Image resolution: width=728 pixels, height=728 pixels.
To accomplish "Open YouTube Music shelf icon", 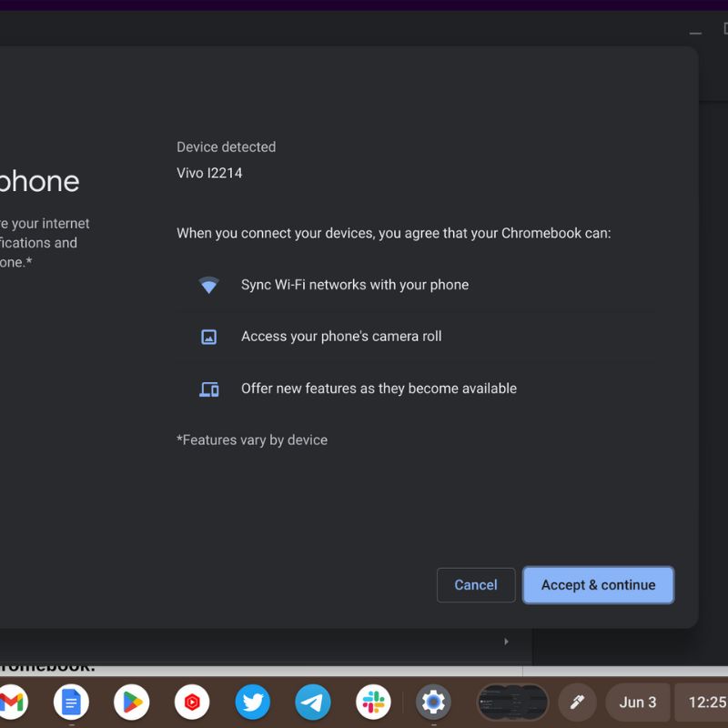I will [x=192, y=702].
